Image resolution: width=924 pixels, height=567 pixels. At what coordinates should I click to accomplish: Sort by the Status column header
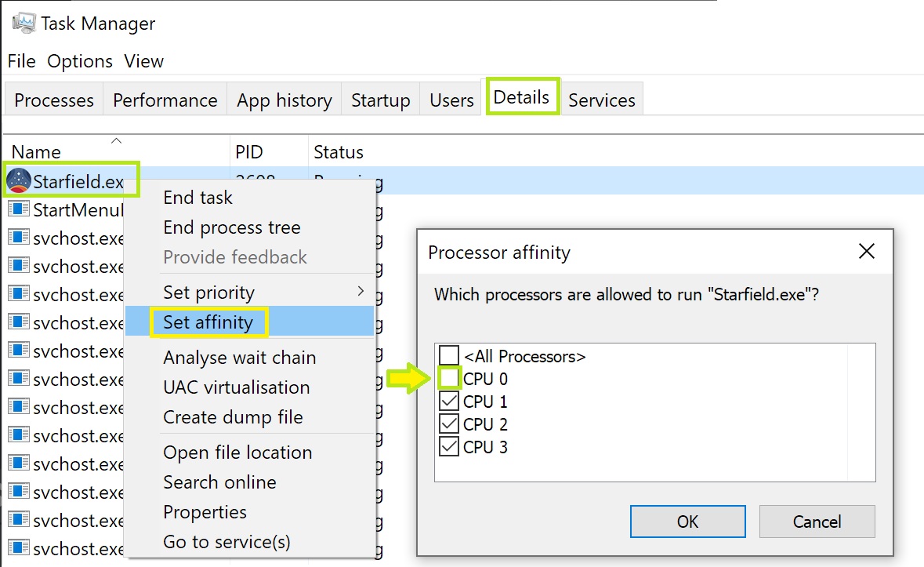pyautogui.click(x=339, y=151)
